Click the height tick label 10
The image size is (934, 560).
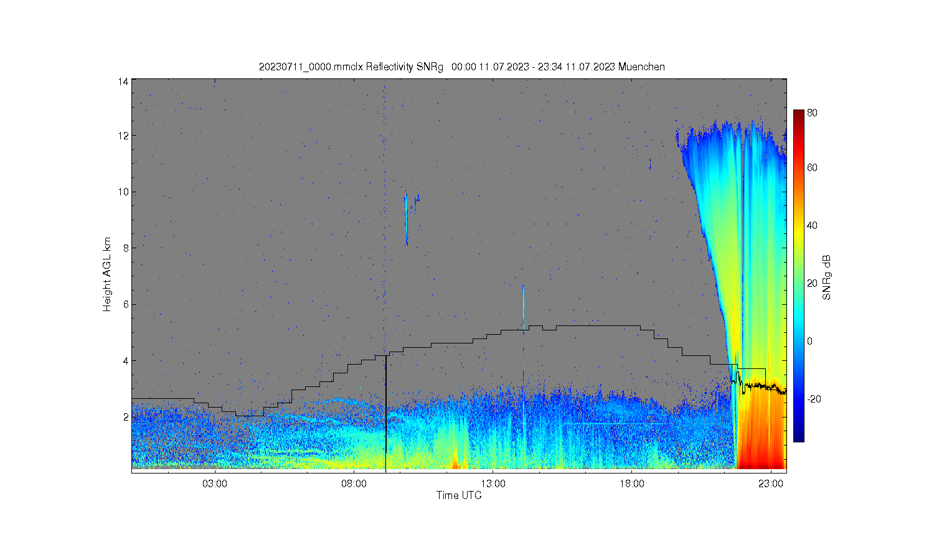click(x=124, y=192)
